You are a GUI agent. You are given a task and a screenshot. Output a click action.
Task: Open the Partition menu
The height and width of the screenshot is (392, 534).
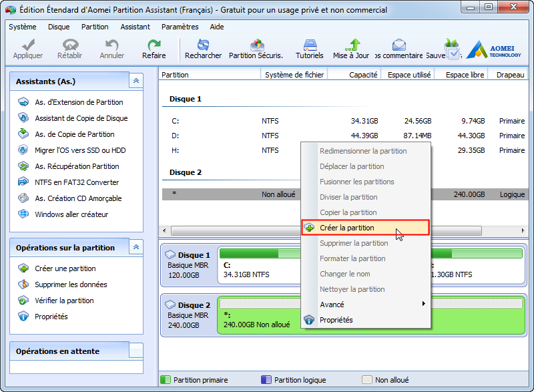coord(95,27)
